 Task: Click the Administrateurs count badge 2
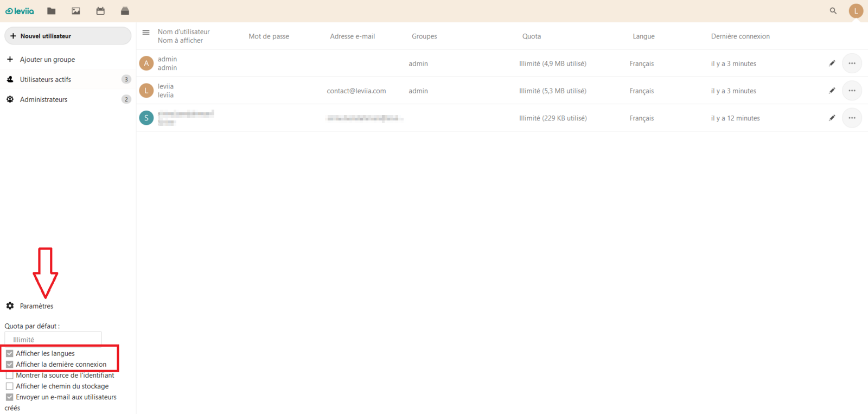point(126,99)
